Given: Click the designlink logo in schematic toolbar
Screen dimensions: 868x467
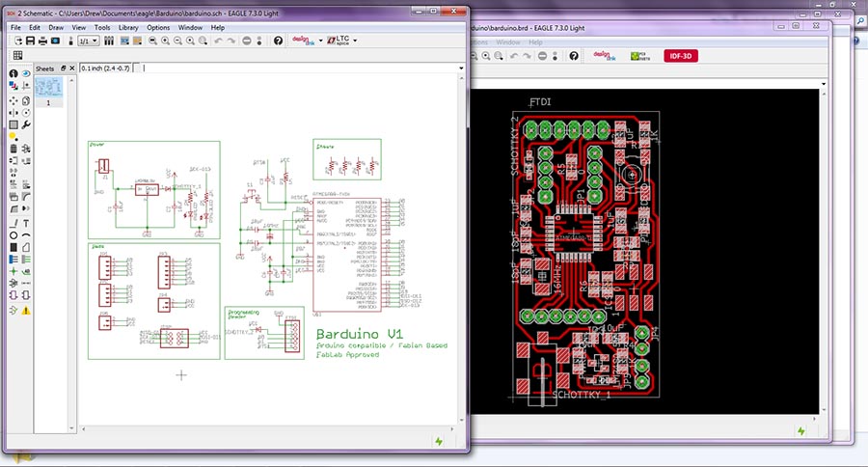Looking at the screenshot, I should [304, 41].
